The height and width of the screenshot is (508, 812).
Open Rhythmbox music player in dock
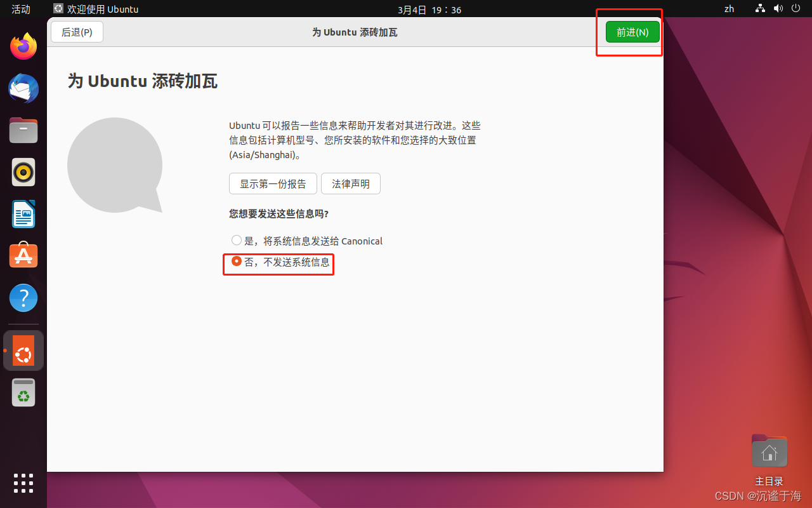[x=23, y=172]
